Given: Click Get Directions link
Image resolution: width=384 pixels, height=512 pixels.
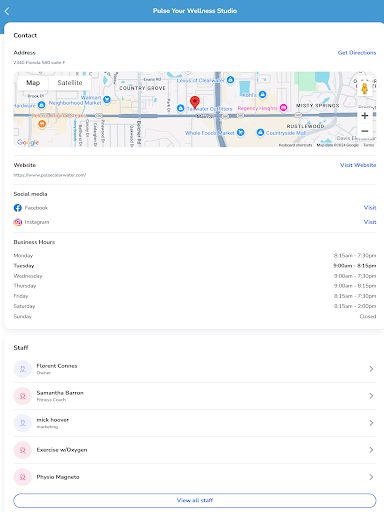Looking at the screenshot, I should pos(357,53).
